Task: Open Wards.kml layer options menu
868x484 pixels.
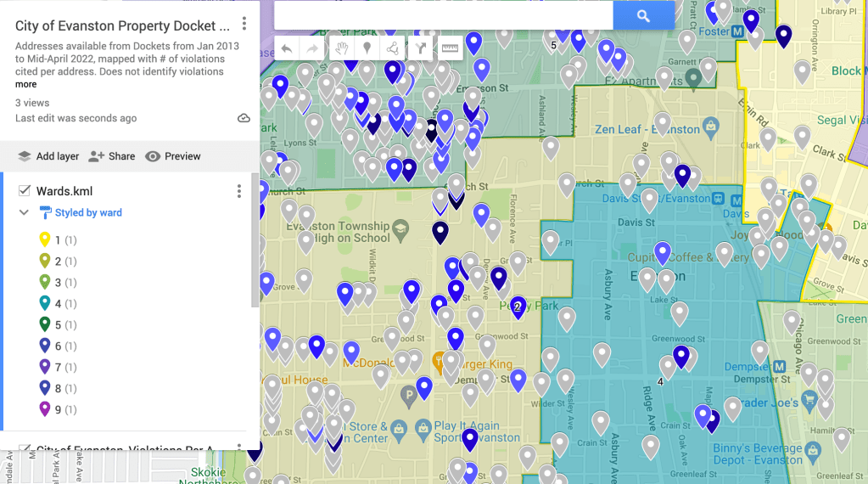Action: tap(239, 191)
